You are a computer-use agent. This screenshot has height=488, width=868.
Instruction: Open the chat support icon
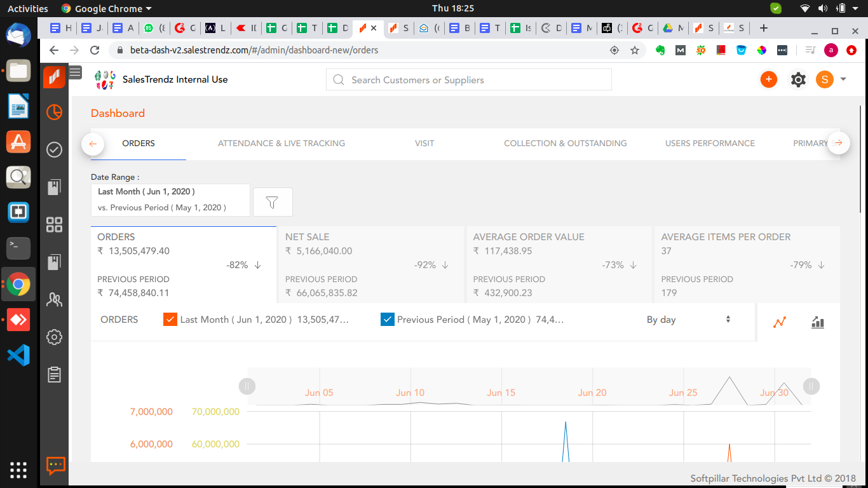click(56, 466)
